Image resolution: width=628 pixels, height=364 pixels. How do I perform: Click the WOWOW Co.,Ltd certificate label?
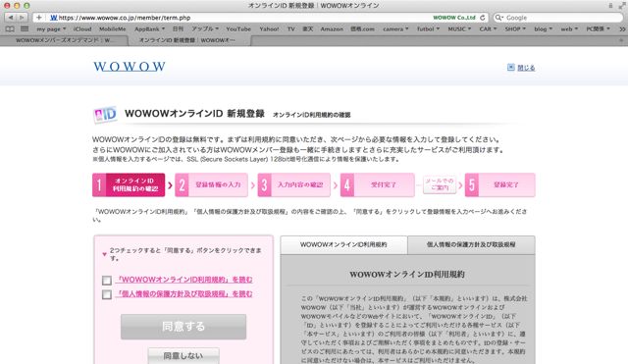[454, 18]
